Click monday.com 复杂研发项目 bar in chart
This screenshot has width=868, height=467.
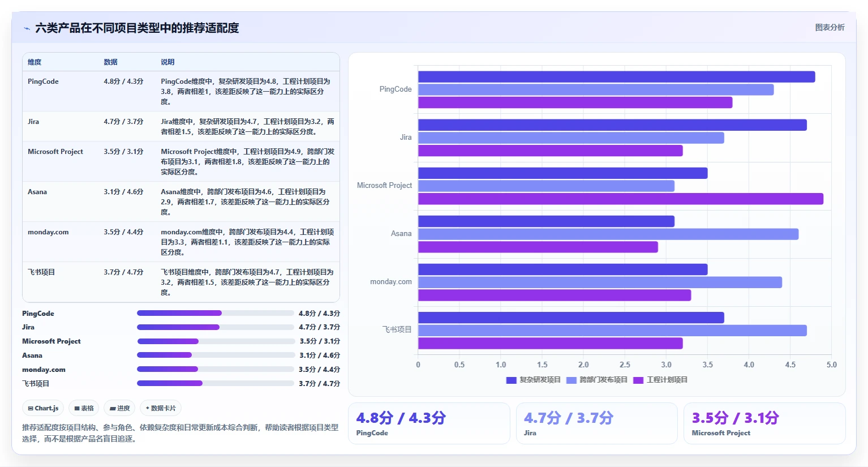[x=563, y=269]
